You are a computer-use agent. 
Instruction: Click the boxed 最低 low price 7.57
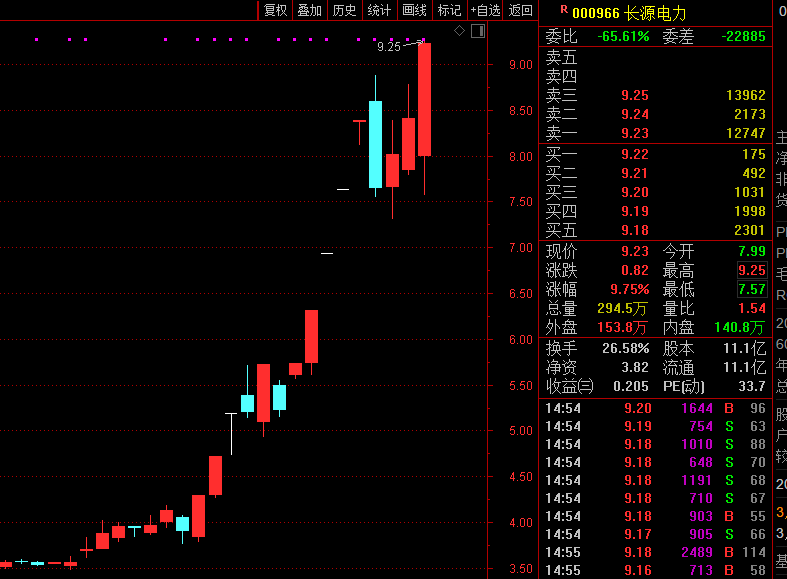[x=752, y=290]
